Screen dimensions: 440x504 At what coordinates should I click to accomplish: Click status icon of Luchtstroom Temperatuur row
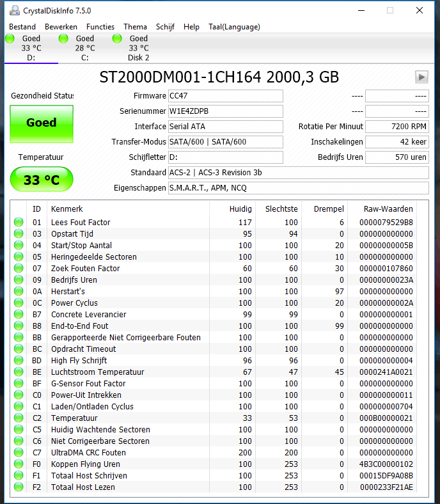[x=19, y=372]
